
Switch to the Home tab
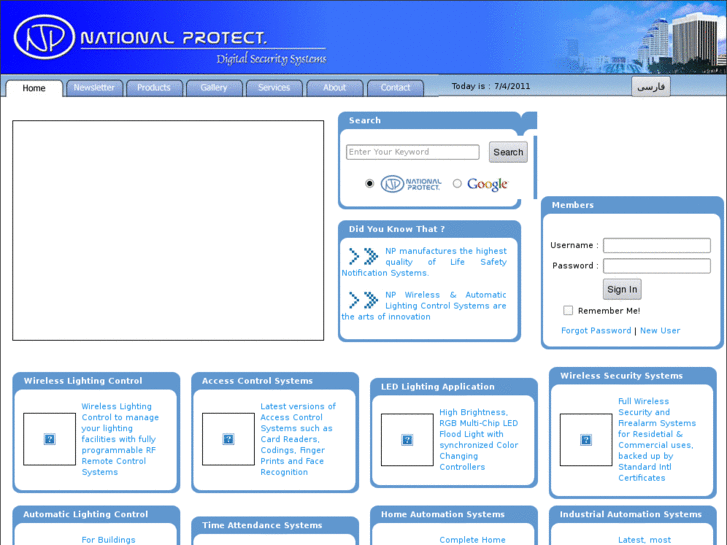tap(34, 88)
